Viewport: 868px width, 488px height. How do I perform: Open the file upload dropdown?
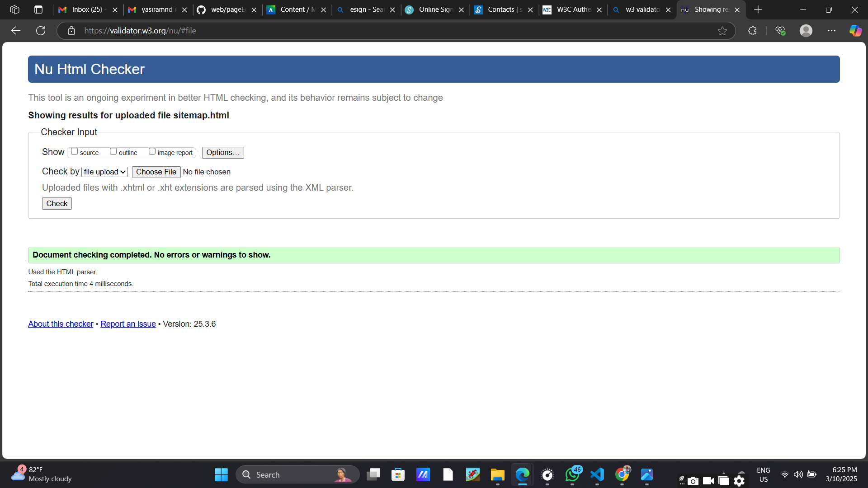pos(104,172)
